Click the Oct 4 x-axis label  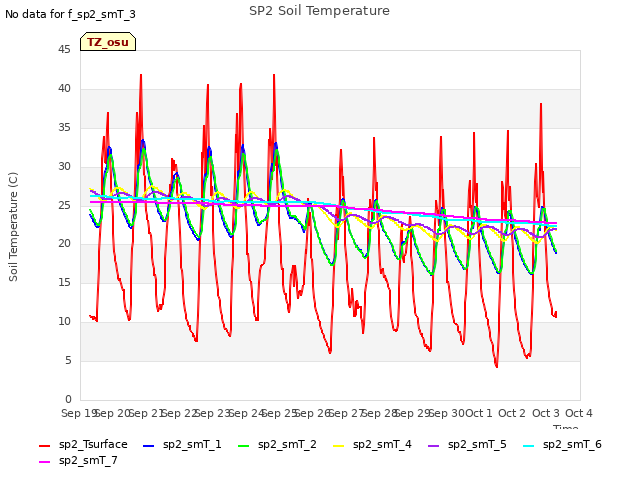578,413
